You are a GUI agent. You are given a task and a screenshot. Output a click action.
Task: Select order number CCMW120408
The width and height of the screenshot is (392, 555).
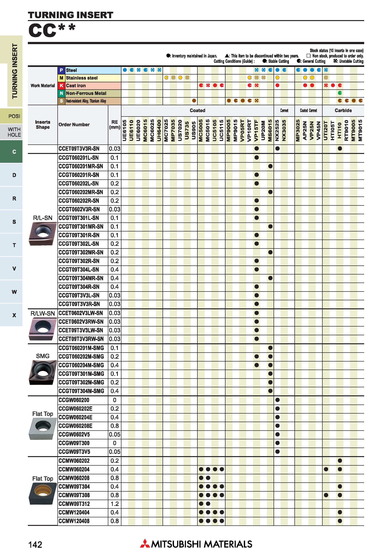pyautogui.click(x=74, y=521)
